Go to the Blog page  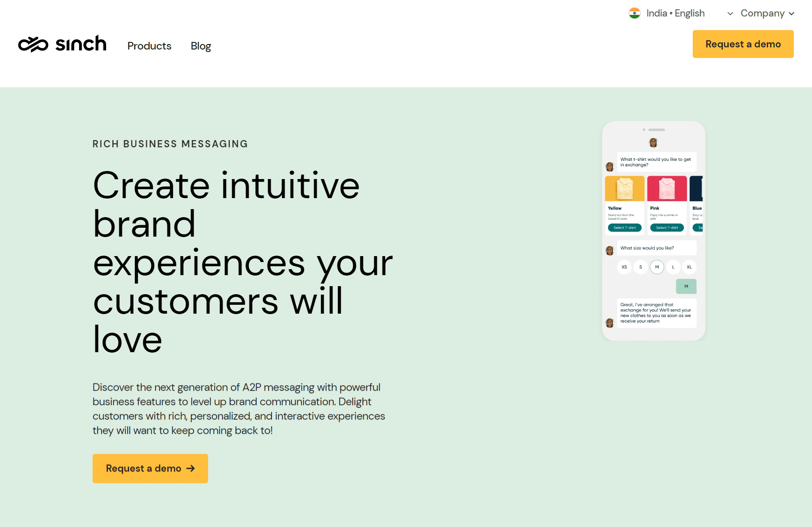click(x=201, y=46)
